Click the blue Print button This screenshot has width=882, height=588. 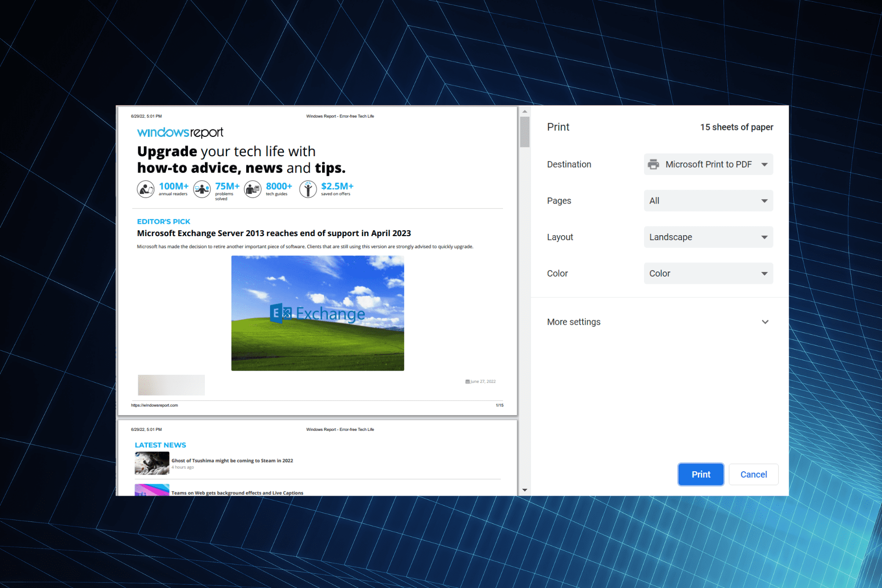click(x=701, y=475)
